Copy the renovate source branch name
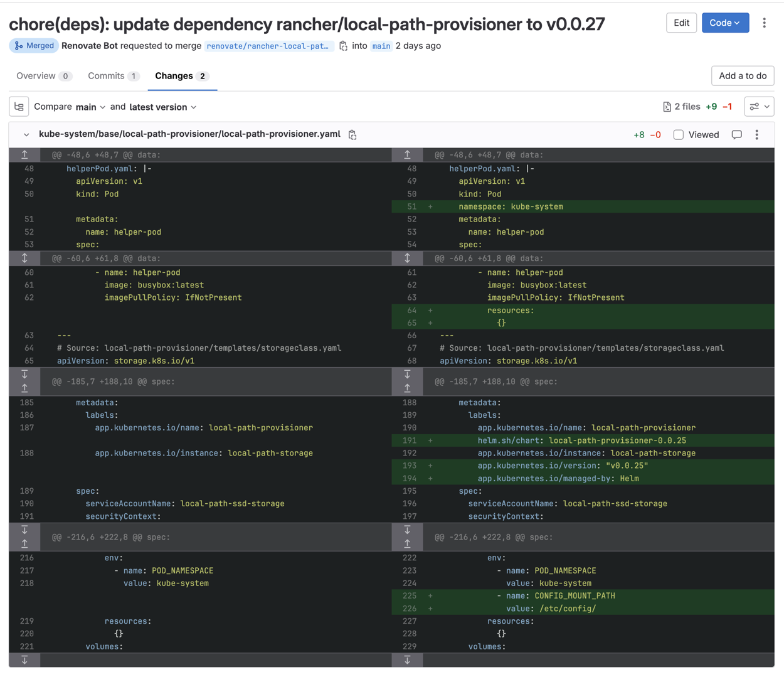 tap(343, 46)
